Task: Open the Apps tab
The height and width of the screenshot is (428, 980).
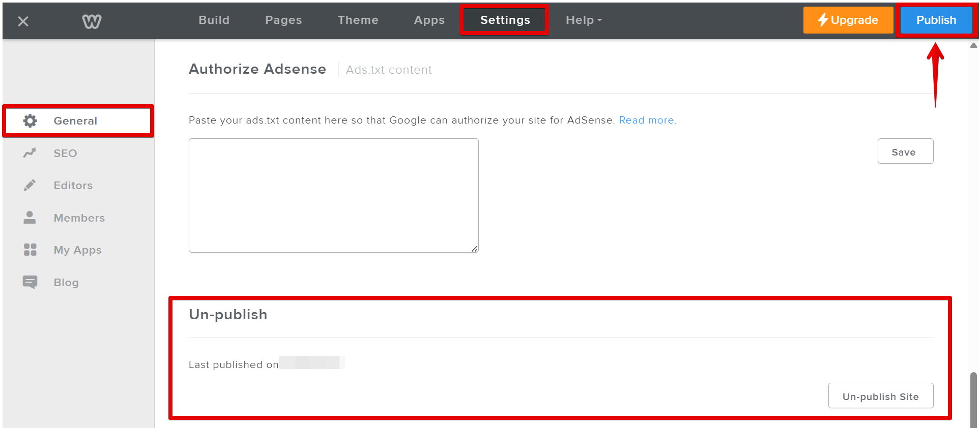Action: pos(429,20)
